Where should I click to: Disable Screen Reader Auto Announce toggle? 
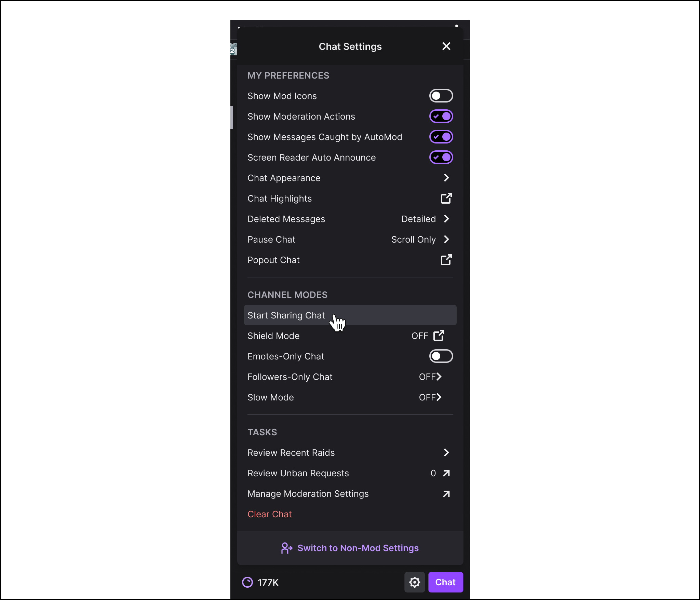(x=441, y=158)
